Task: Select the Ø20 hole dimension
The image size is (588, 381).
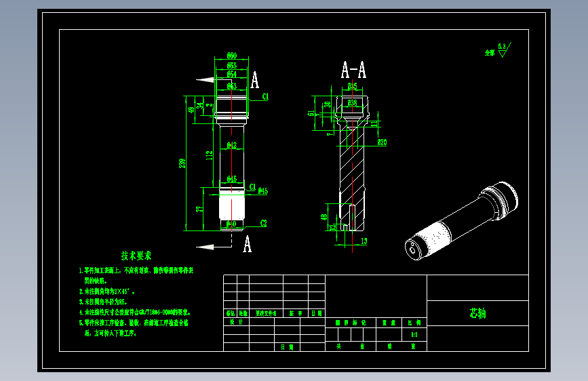Action: click(382, 142)
